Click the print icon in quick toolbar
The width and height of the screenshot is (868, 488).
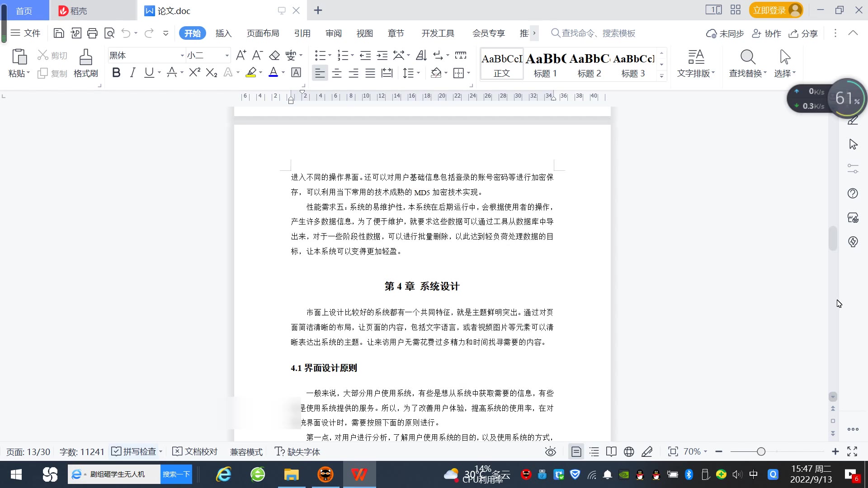(x=92, y=33)
